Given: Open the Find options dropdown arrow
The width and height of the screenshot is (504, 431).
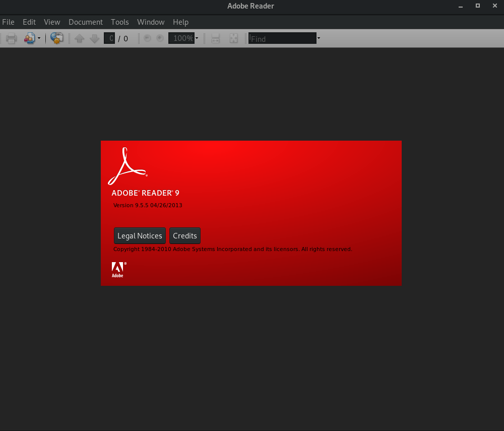Looking at the screenshot, I should pos(319,38).
